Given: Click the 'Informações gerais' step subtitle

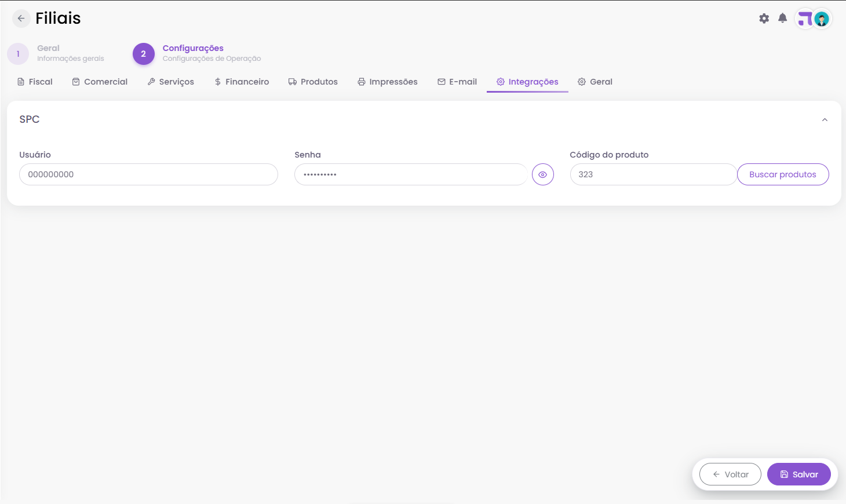Looking at the screenshot, I should click(x=71, y=59).
